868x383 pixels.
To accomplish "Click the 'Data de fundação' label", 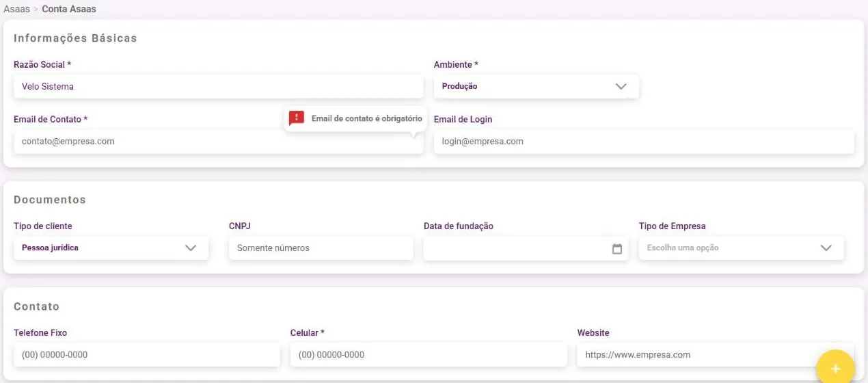I will point(459,226).
